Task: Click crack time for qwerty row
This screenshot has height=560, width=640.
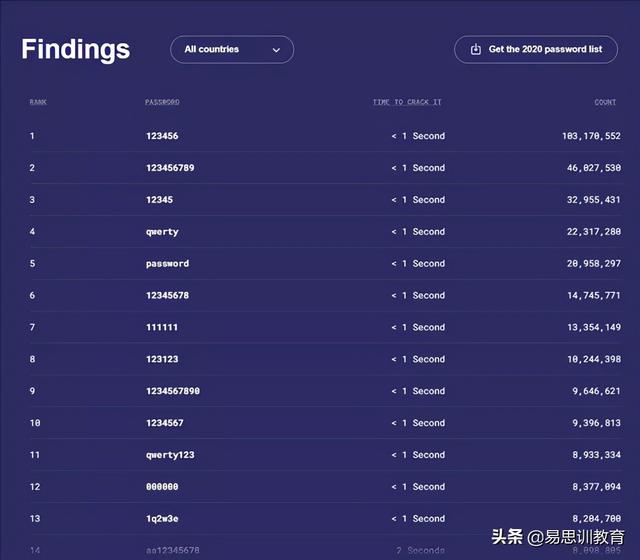Action: point(418,231)
